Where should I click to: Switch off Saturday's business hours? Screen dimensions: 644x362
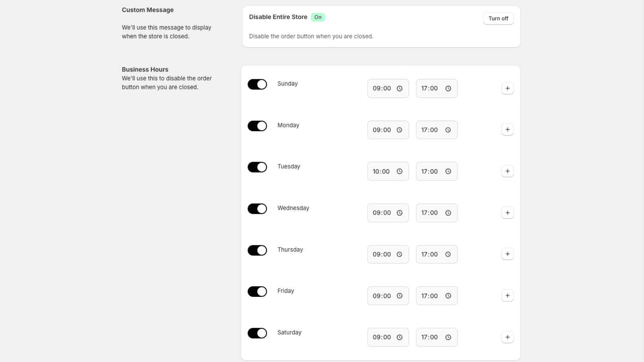click(257, 333)
